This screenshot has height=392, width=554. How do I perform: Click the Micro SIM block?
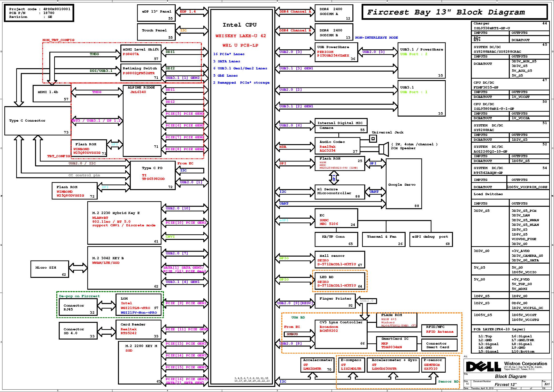pos(50,269)
